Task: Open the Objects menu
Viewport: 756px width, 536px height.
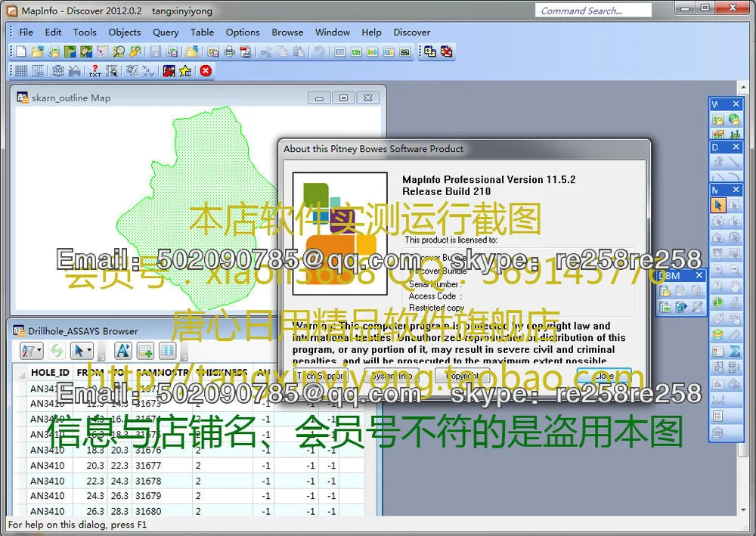Action: tap(125, 33)
